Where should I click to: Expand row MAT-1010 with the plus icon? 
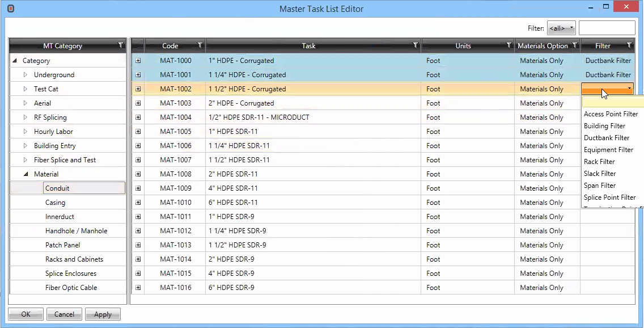pyautogui.click(x=138, y=202)
